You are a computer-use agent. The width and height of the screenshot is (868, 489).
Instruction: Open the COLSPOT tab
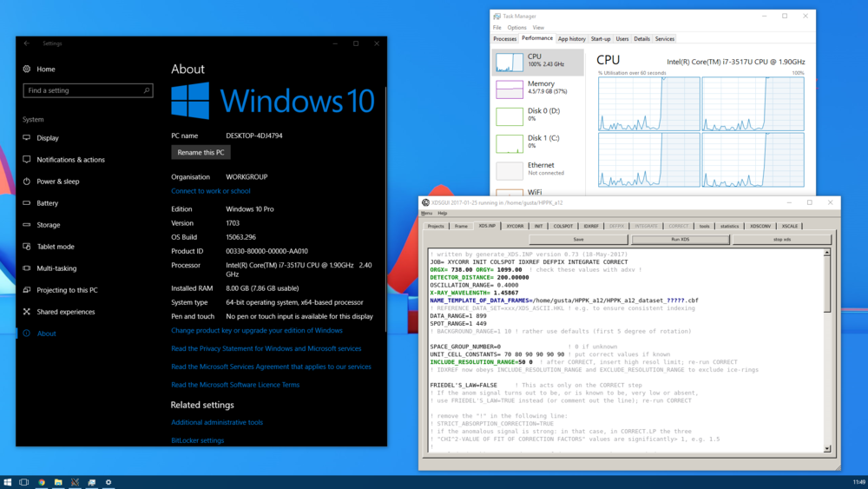[563, 226]
